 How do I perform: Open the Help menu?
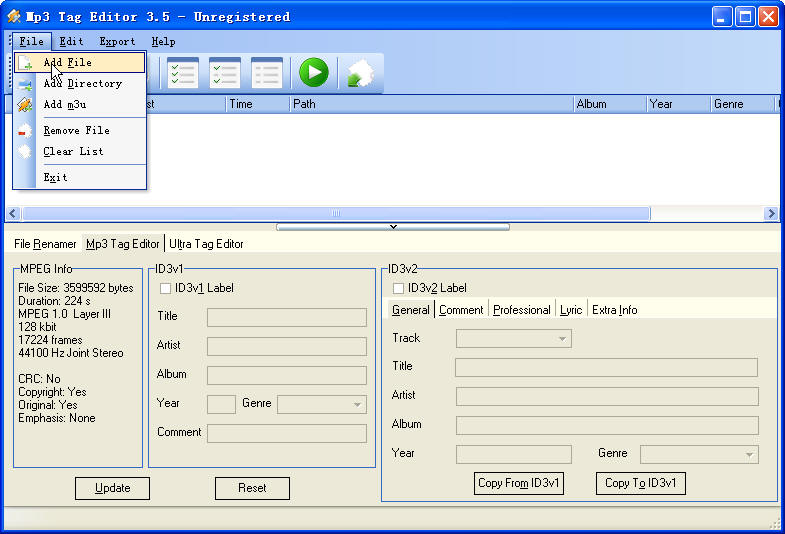(163, 42)
